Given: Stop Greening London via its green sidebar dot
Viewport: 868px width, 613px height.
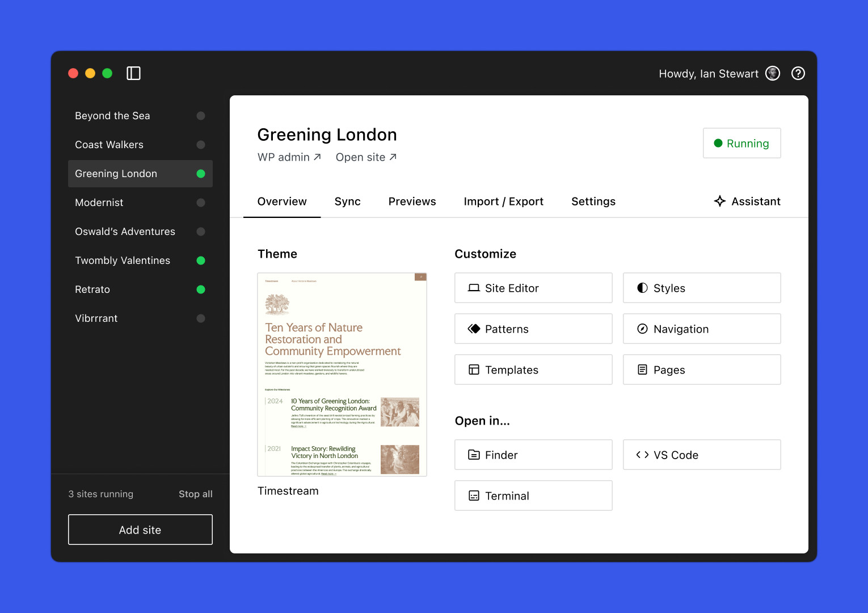Looking at the screenshot, I should click(201, 174).
